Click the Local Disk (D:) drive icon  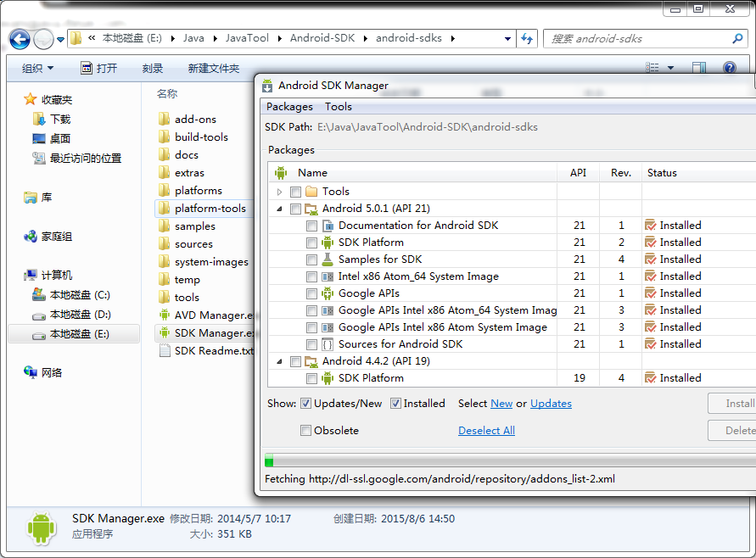tap(39, 315)
